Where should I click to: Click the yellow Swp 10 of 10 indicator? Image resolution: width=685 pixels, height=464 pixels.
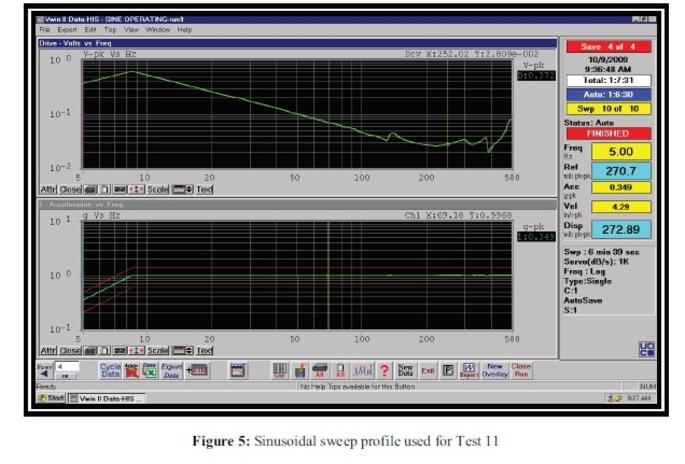pos(609,109)
